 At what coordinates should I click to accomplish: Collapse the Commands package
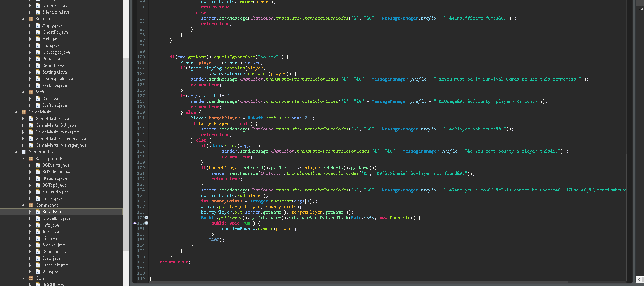tap(23, 205)
